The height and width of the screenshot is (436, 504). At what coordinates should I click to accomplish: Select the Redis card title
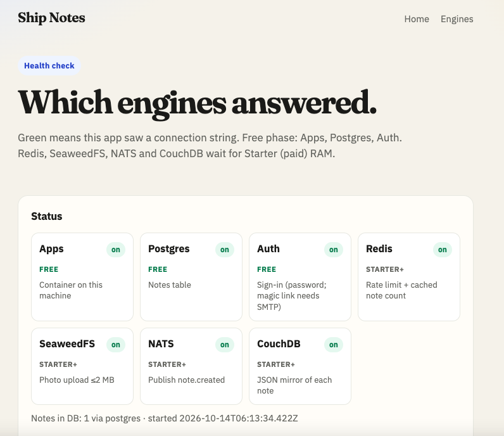point(379,248)
